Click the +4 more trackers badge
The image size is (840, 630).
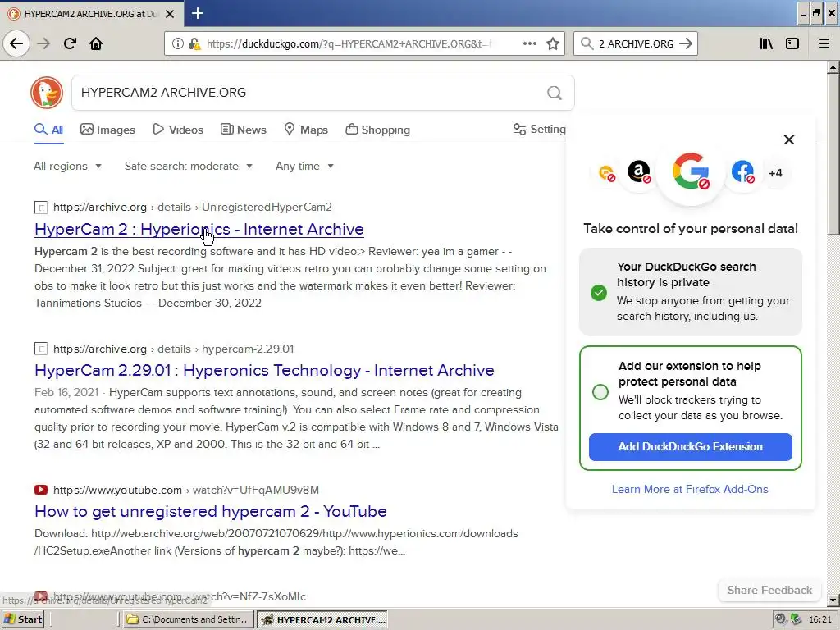click(x=775, y=173)
